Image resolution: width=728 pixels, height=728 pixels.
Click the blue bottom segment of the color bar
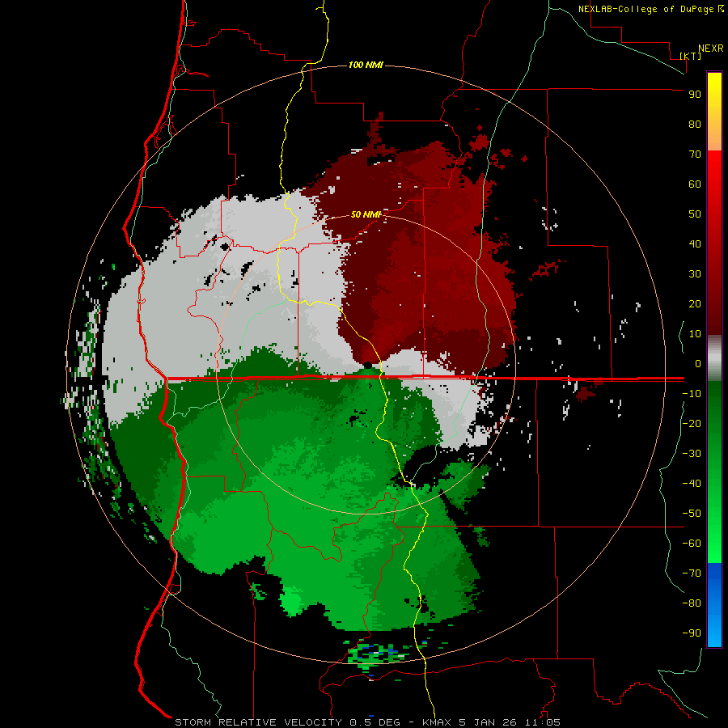(x=714, y=605)
